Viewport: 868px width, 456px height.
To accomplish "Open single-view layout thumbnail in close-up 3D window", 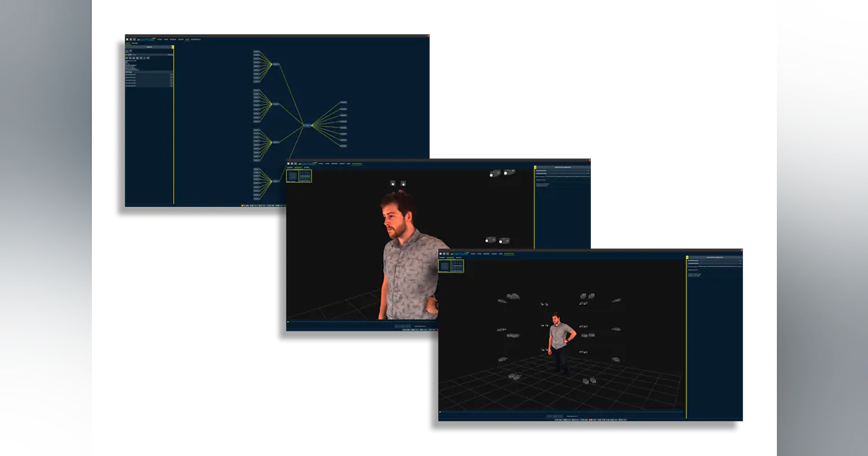I will (x=292, y=175).
